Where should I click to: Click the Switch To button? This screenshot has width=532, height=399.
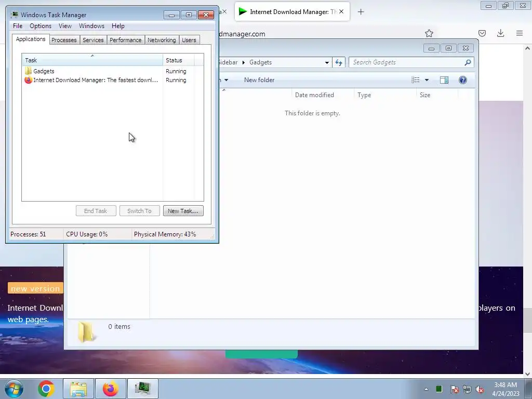click(x=139, y=211)
